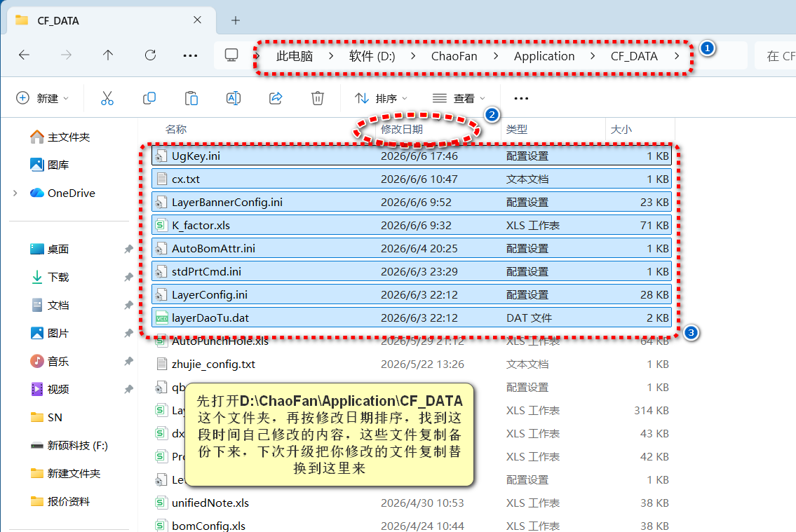The height and width of the screenshot is (532, 796).
Task: Click CF_DATA breadcrumb
Action: pyautogui.click(x=634, y=56)
